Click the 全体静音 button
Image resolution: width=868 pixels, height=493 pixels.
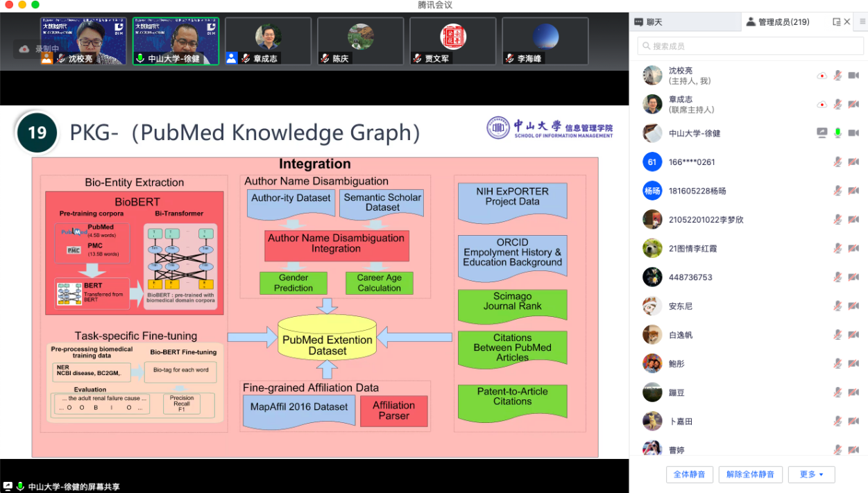[x=689, y=474]
